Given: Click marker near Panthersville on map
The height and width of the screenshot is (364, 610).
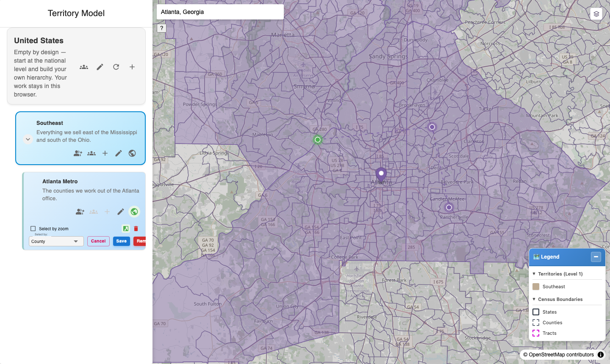Looking at the screenshot, I should (x=449, y=207).
